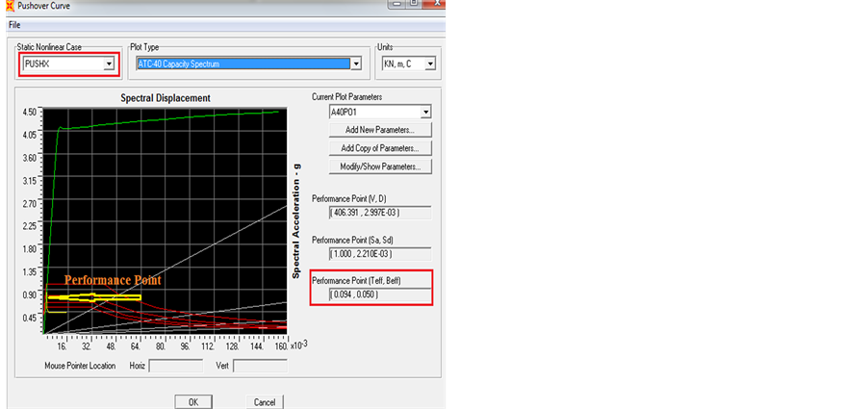
Task: Click the yellow performance point marker box
Action: pos(92,297)
